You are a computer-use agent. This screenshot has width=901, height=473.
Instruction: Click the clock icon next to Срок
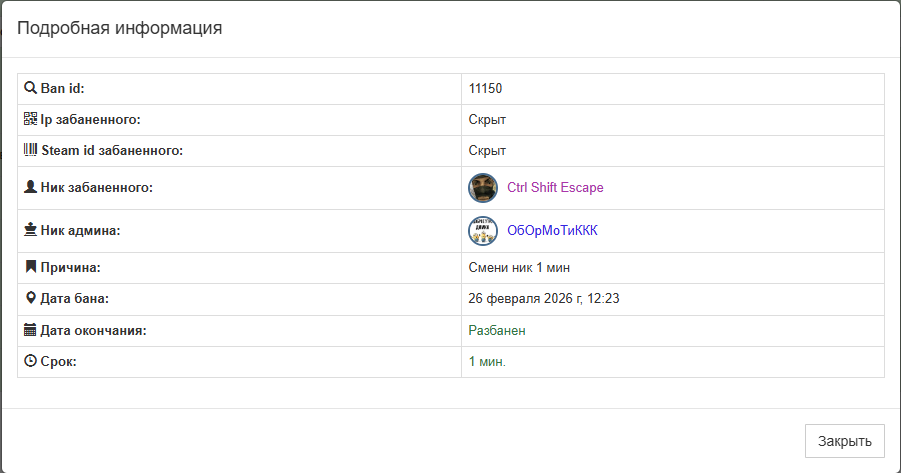click(30, 361)
